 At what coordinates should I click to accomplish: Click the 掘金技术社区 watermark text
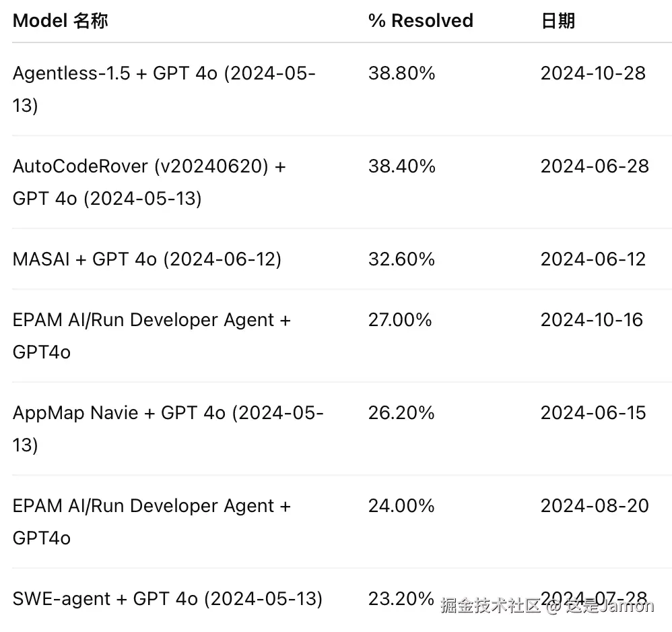(491, 606)
